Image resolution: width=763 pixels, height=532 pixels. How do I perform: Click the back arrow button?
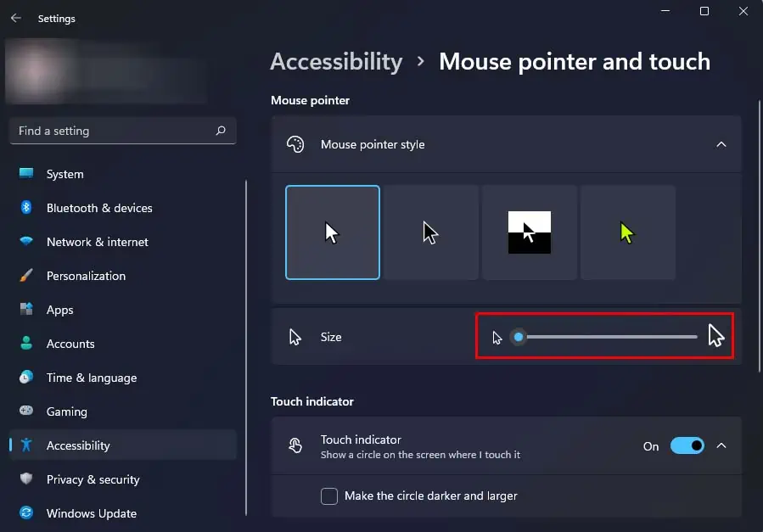pyautogui.click(x=16, y=18)
